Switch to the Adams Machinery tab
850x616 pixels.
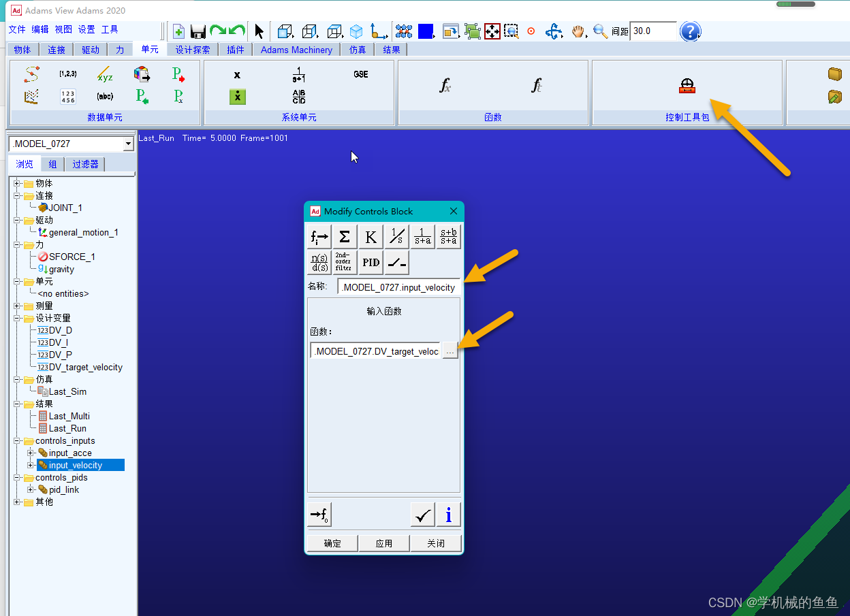coord(296,50)
